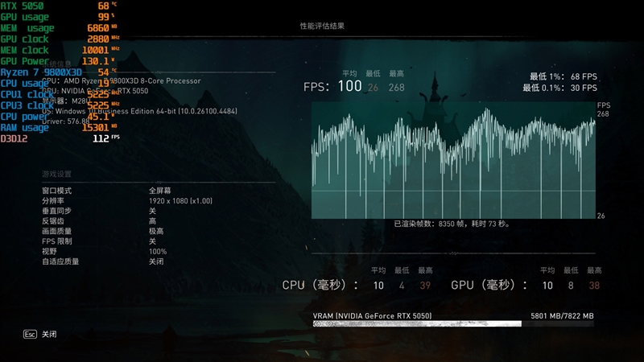Click the D3D12 overlay framerate 112

(x=101, y=138)
